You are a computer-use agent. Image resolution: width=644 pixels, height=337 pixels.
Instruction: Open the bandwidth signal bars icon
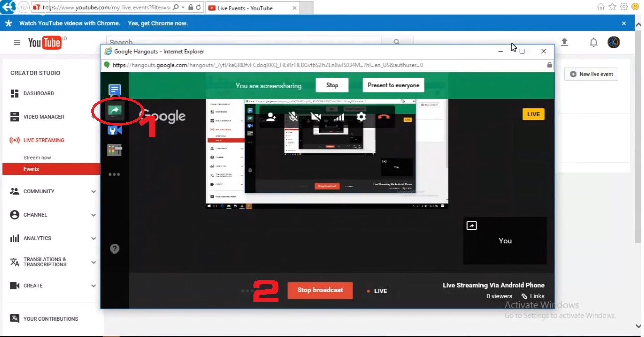click(x=339, y=117)
